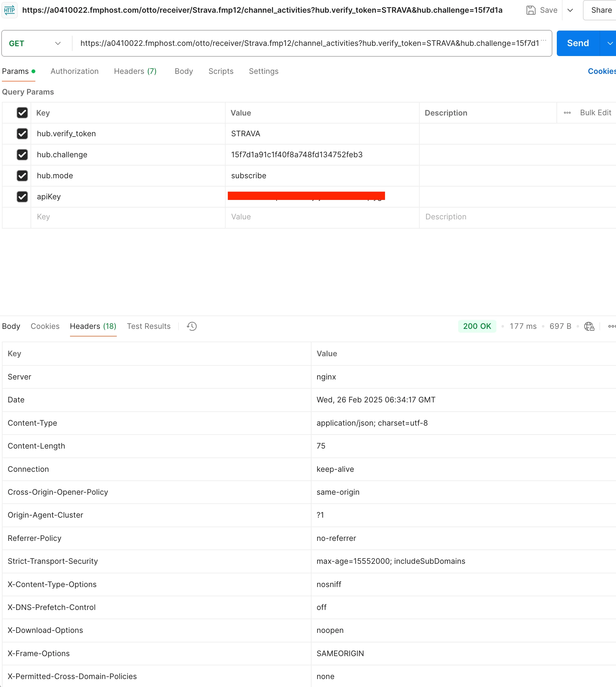Click the 200 OK status badge
Viewport: 616px width, 687px height.
point(477,326)
